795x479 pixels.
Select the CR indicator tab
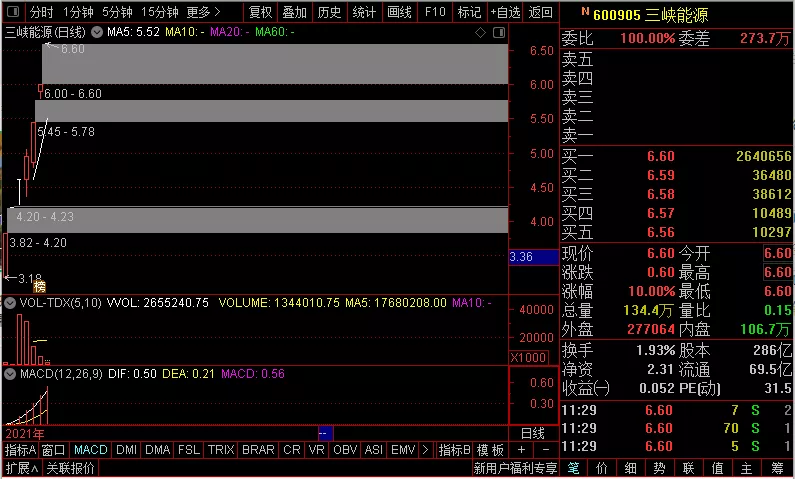(292, 450)
